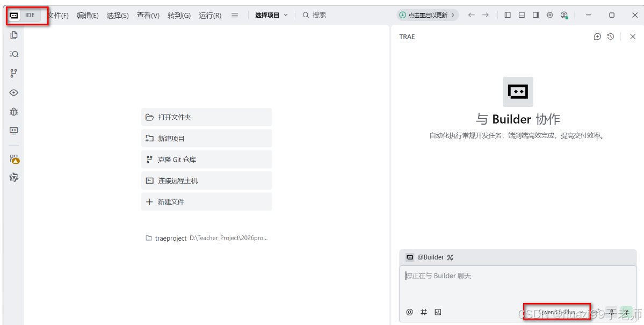The image size is (644, 325).
Task: Click 打开文件夹 button
Action: coord(207,117)
